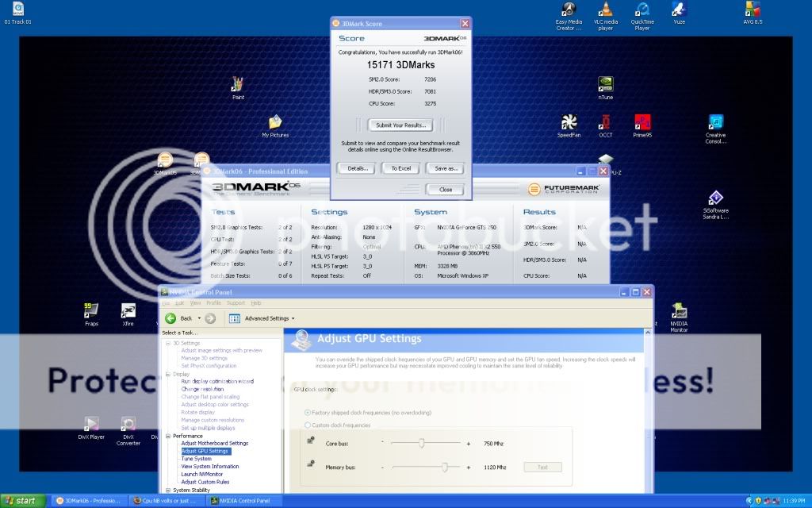Select View System Information tree item

pyautogui.click(x=209, y=467)
